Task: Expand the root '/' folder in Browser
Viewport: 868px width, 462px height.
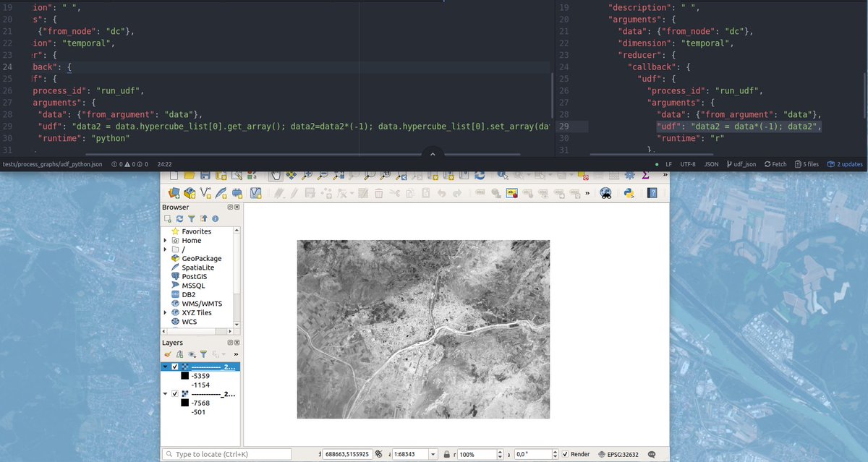Action: 166,249
